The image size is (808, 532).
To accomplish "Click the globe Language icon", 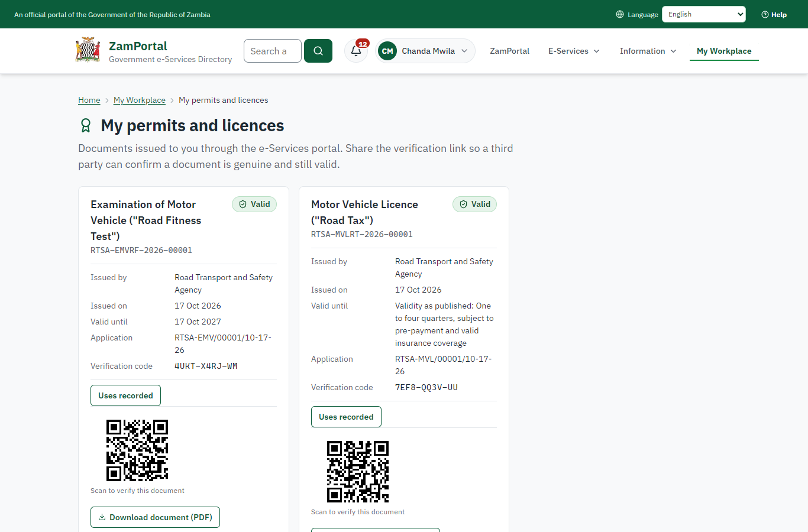I will pyautogui.click(x=620, y=14).
